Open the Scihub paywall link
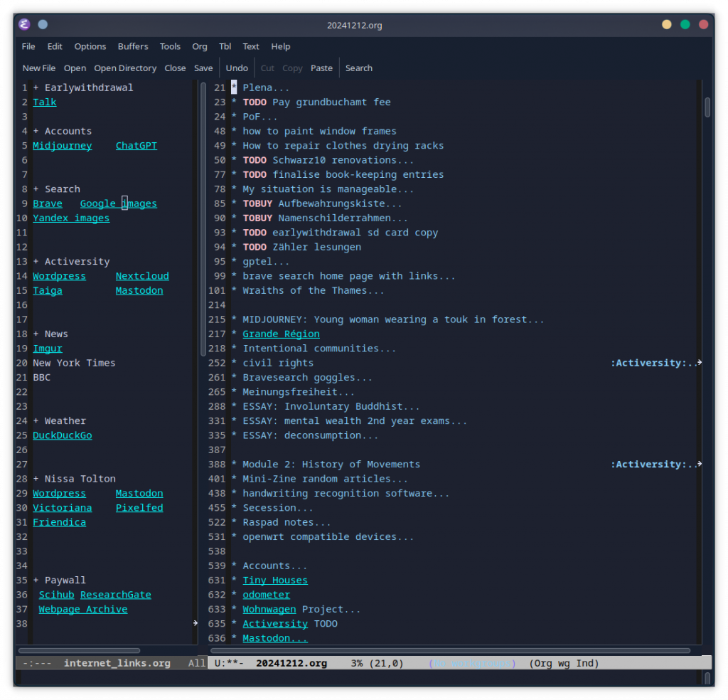728x700 pixels. [56, 595]
